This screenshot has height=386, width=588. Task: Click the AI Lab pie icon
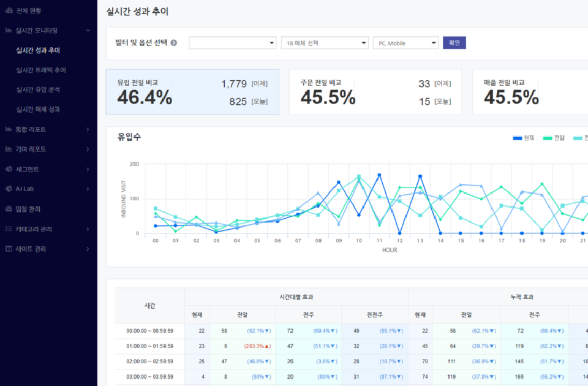tap(9, 189)
